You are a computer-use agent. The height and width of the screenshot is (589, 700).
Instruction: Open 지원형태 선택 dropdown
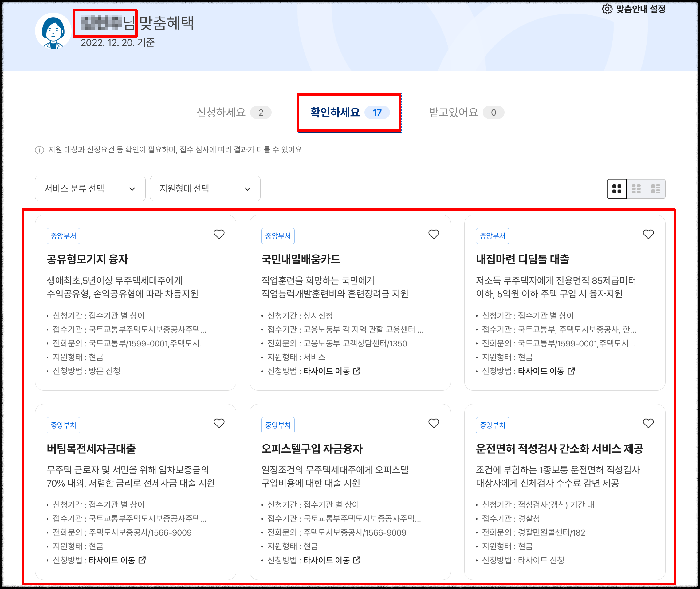(205, 189)
